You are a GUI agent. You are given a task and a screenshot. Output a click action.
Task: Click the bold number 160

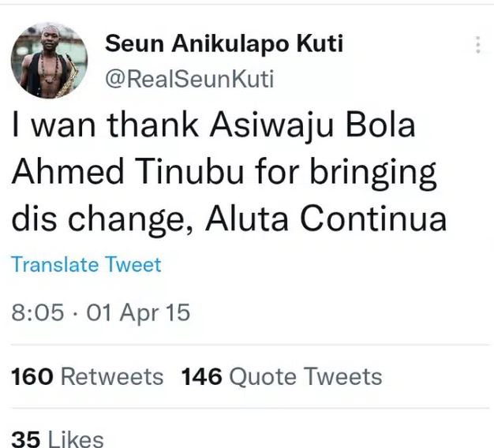tap(32, 376)
